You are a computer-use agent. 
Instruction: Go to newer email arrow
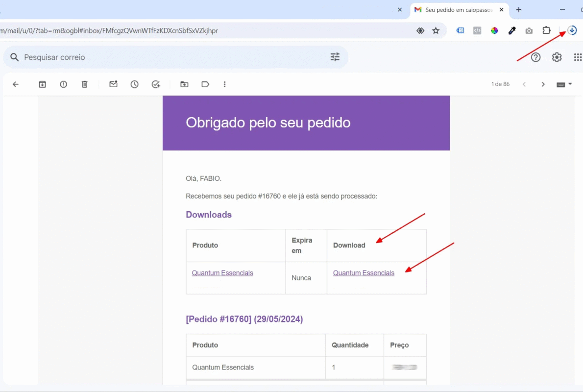tap(524, 84)
